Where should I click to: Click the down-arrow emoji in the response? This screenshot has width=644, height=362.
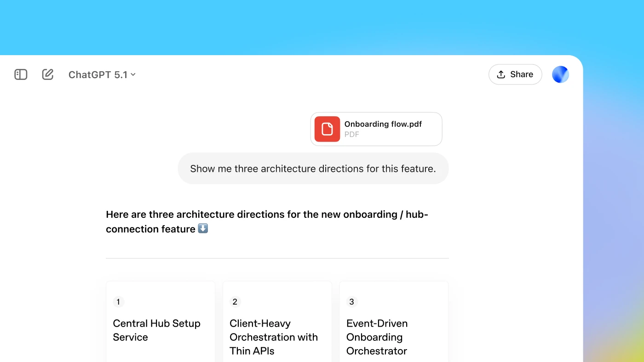[x=202, y=228]
